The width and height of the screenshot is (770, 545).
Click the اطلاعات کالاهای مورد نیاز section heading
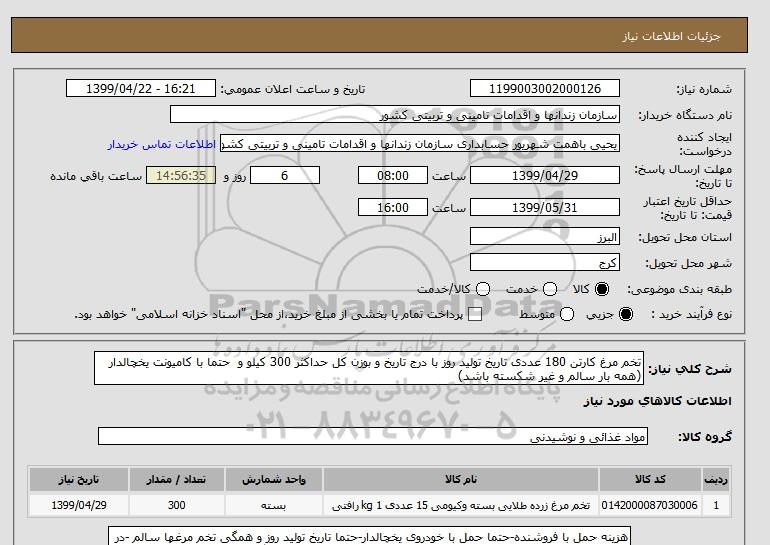pos(658,401)
